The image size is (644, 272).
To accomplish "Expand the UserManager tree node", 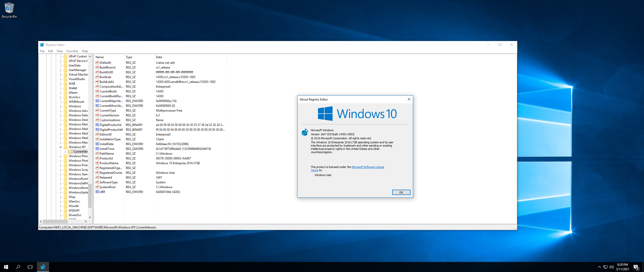I will (60, 70).
